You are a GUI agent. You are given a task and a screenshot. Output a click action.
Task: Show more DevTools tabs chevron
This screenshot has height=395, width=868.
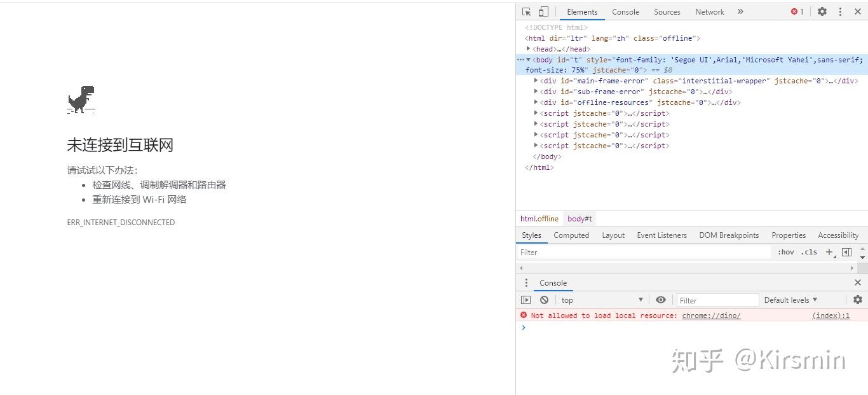coord(740,11)
